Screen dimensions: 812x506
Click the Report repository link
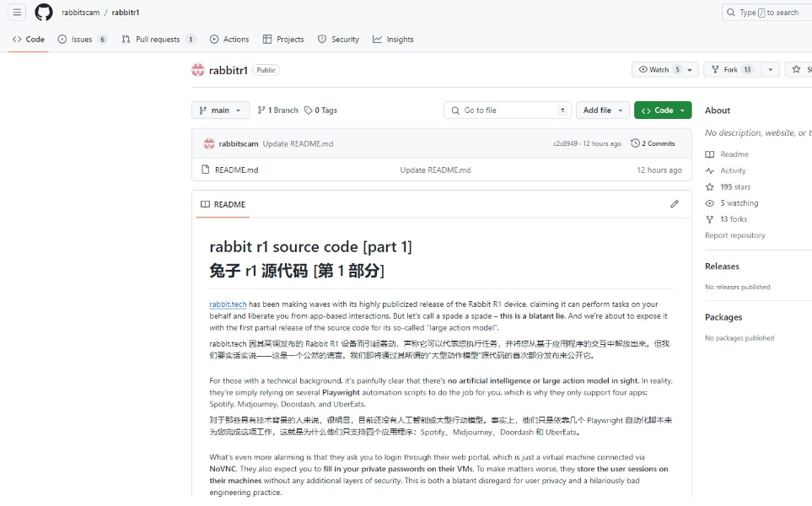point(734,235)
